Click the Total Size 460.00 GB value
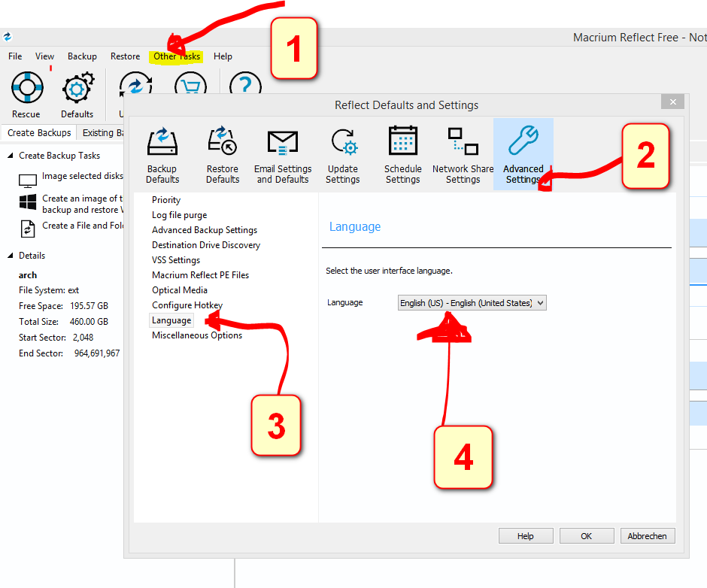 click(x=89, y=322)
